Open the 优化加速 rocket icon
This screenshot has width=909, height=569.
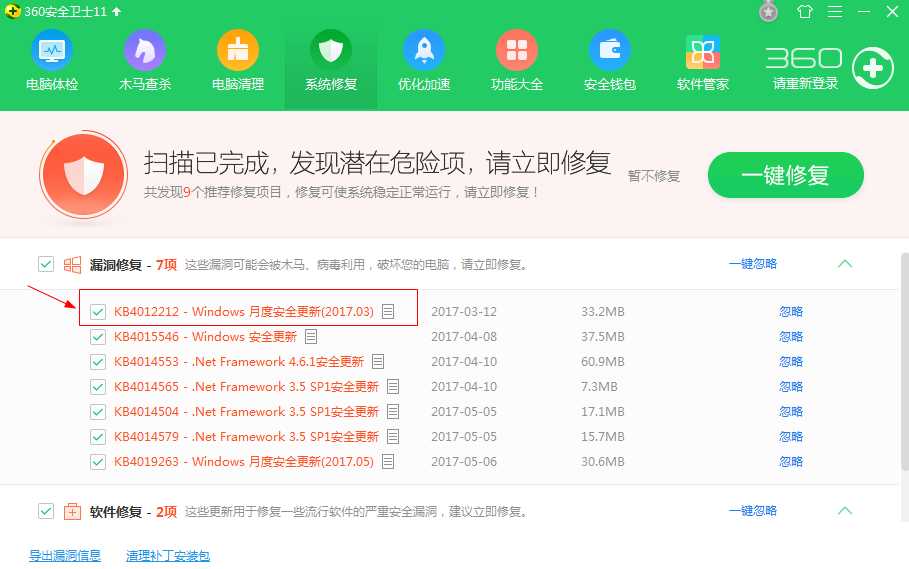[x=424, y=51]
